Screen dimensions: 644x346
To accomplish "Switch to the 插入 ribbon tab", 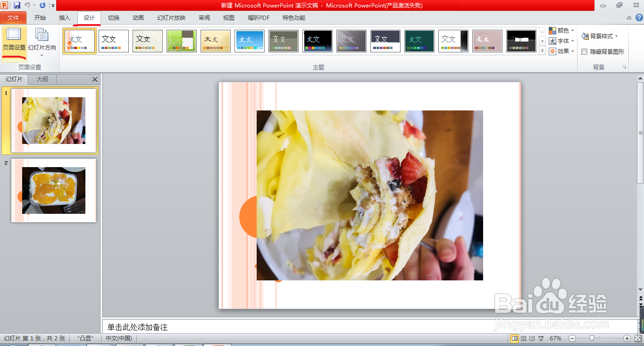I will coord(65,18).
